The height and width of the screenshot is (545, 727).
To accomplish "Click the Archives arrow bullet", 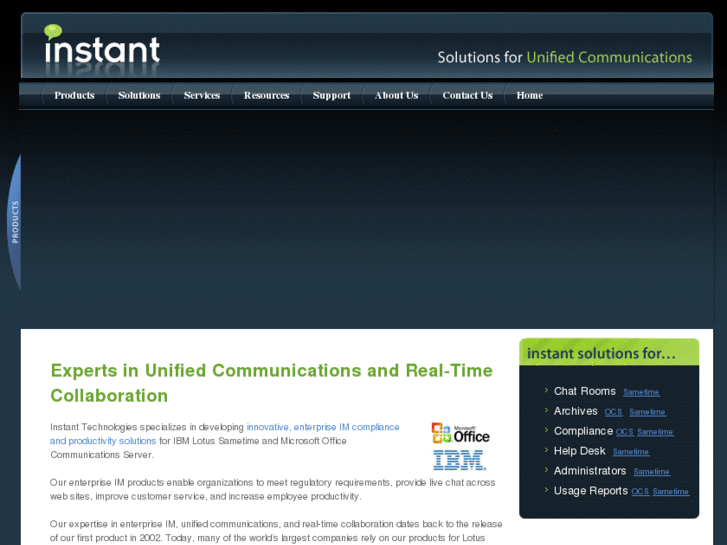I will click(x=546, y=410).
